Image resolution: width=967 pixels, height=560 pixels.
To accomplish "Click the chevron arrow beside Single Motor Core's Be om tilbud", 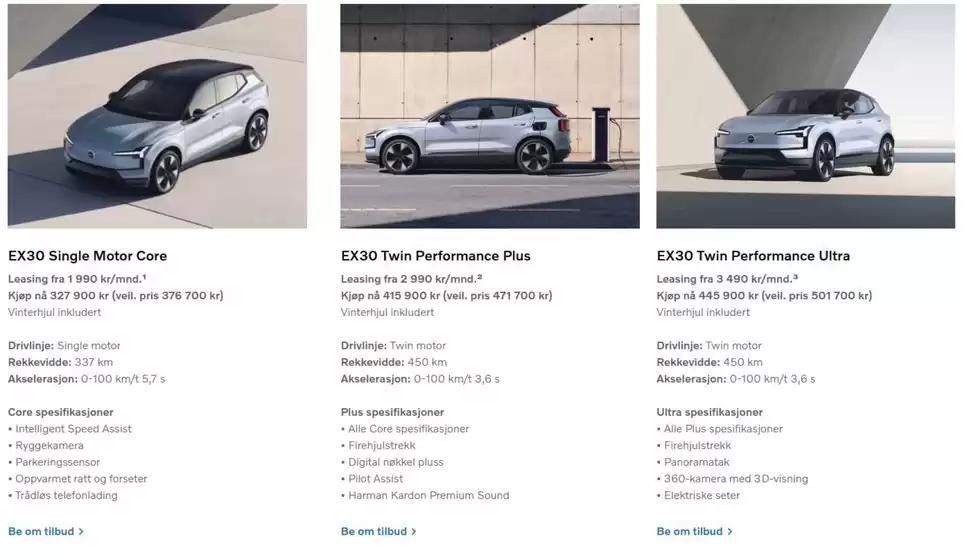I will (81, 532).
